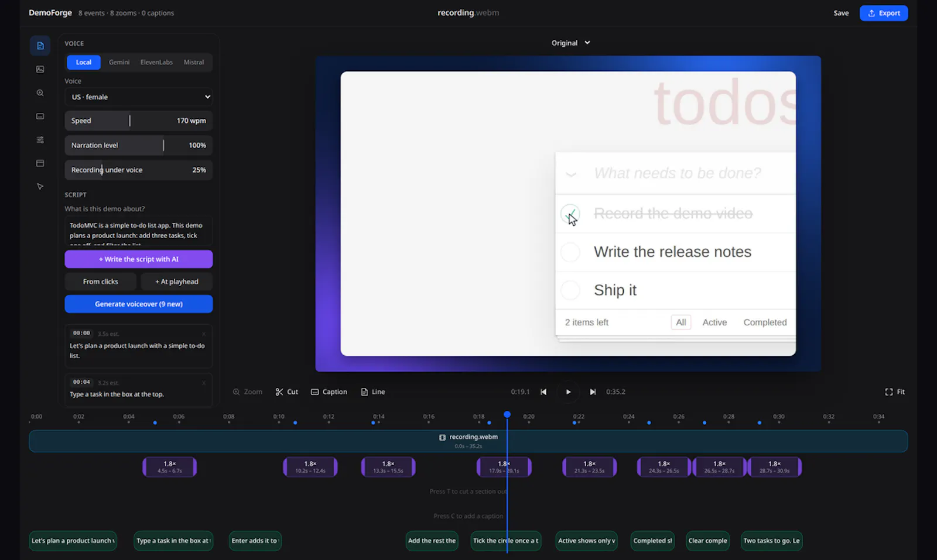
Task: Click Generate voiceover (9 new)
Action: click(139, 304)
